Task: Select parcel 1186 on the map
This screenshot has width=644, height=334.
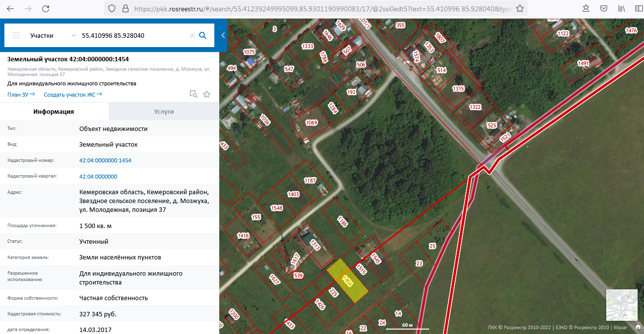Action: 342,222
